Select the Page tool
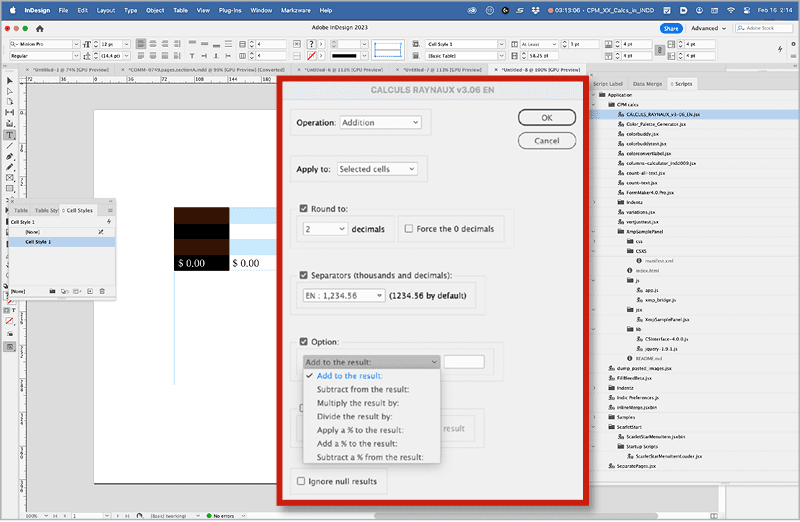The image size is (800, 522). pyautogui.click(x=10, y=102)
